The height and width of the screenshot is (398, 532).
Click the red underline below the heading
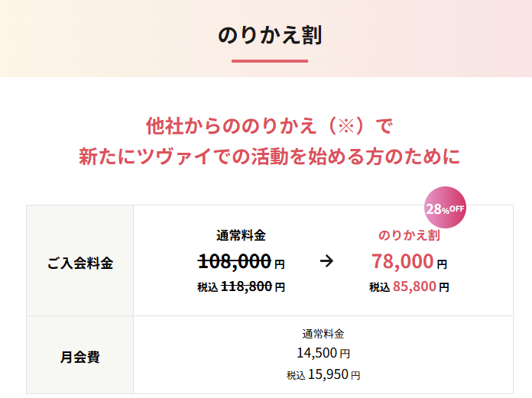pyautogui.click(x=270, y=60)
